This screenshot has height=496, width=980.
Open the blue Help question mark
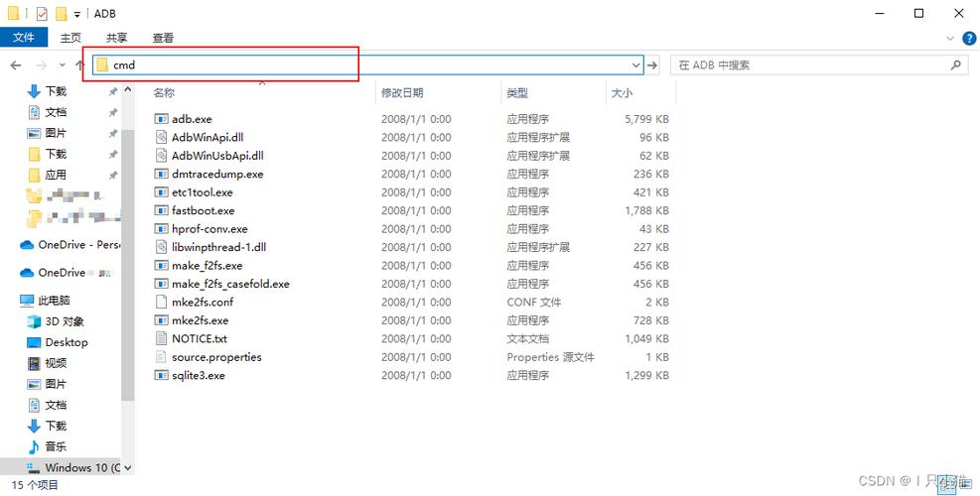click(969, 38)
